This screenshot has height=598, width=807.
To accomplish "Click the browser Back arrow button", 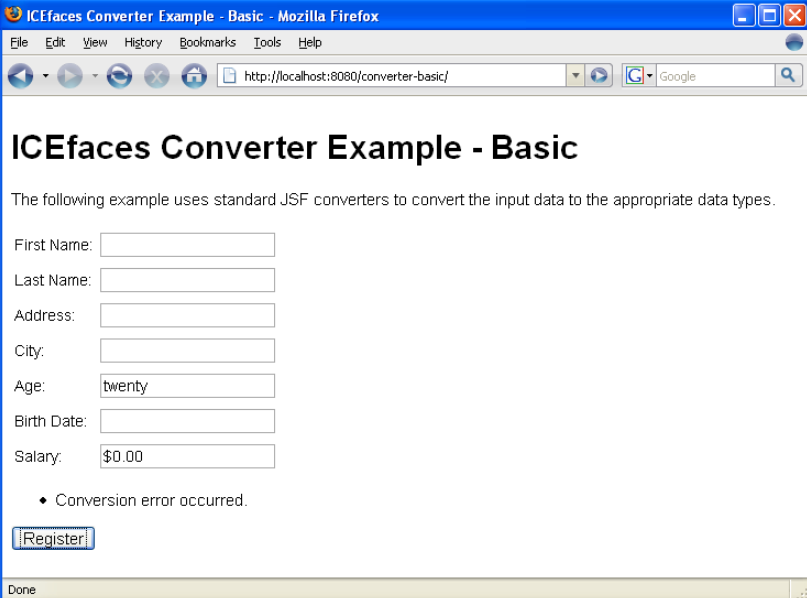I will coord(21,77).
